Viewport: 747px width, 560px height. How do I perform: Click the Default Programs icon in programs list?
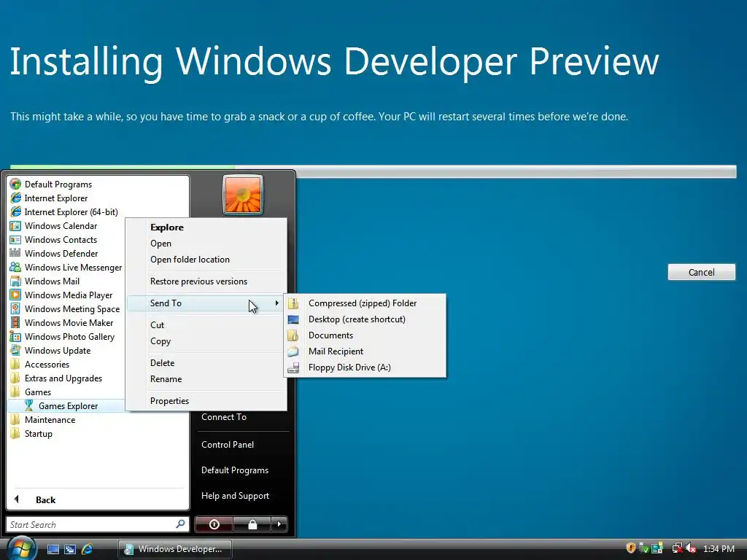point(16,184)
